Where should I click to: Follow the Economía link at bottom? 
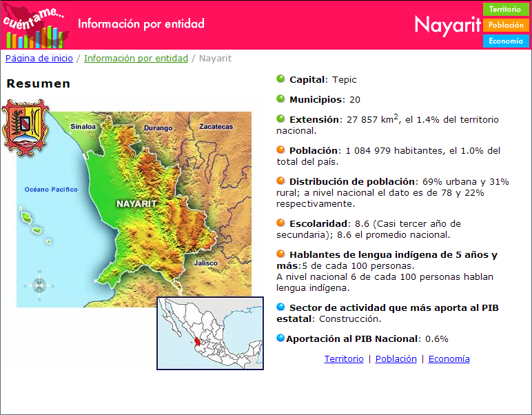pyautogui.click(x=449, y=359)
